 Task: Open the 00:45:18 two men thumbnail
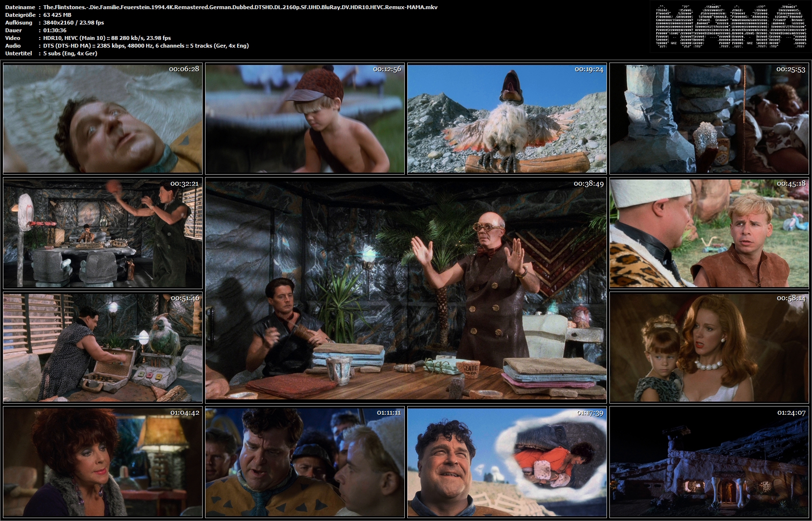(709, 233)
